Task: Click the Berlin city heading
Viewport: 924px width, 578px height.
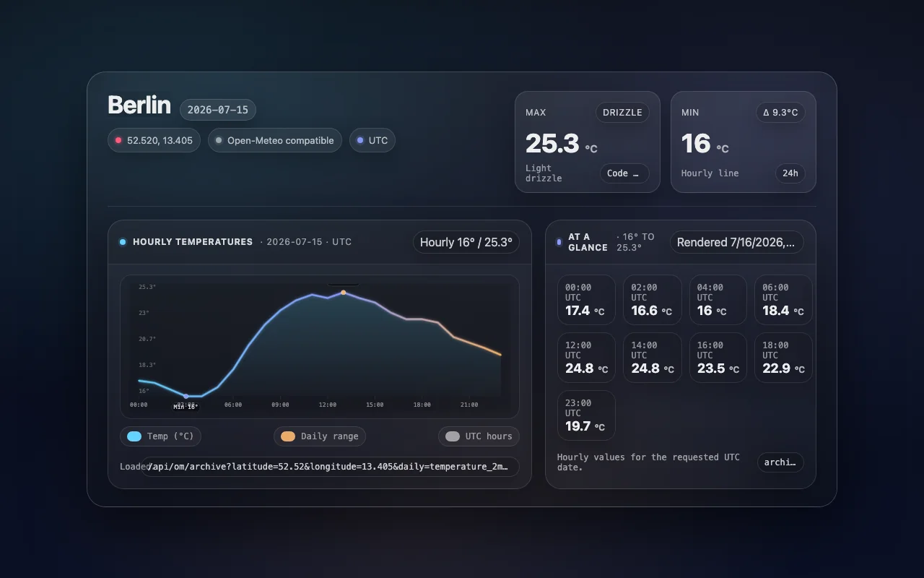Action: [x=139, y=105]
